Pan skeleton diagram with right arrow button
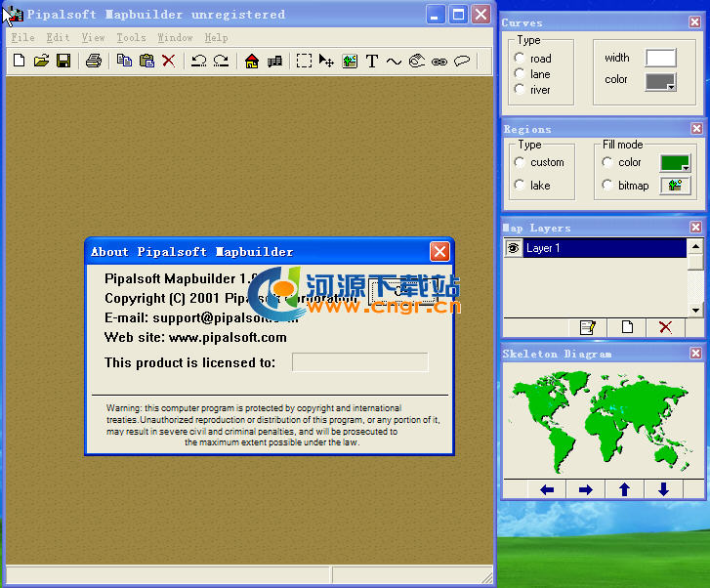 pyautogui.click(x=585, y=489)
